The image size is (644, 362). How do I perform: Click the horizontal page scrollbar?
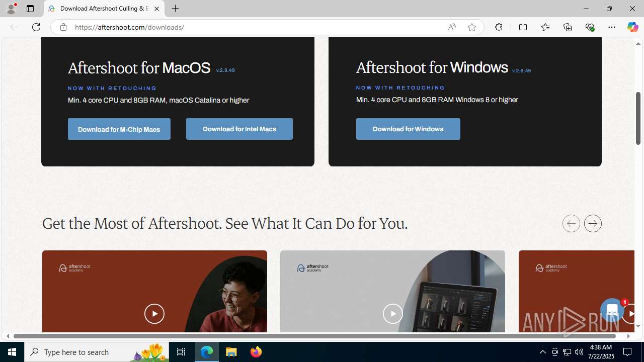pyautogui.click(x=315, y=336)
